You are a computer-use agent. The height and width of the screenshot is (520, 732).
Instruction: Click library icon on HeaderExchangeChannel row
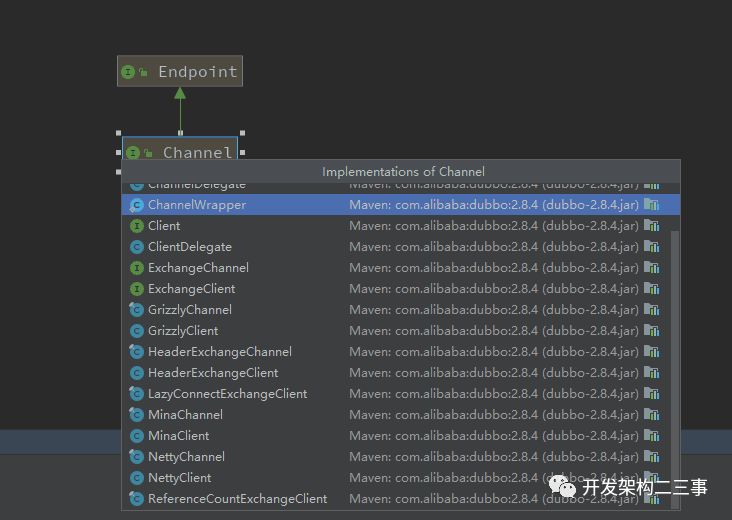pos(652,351)
